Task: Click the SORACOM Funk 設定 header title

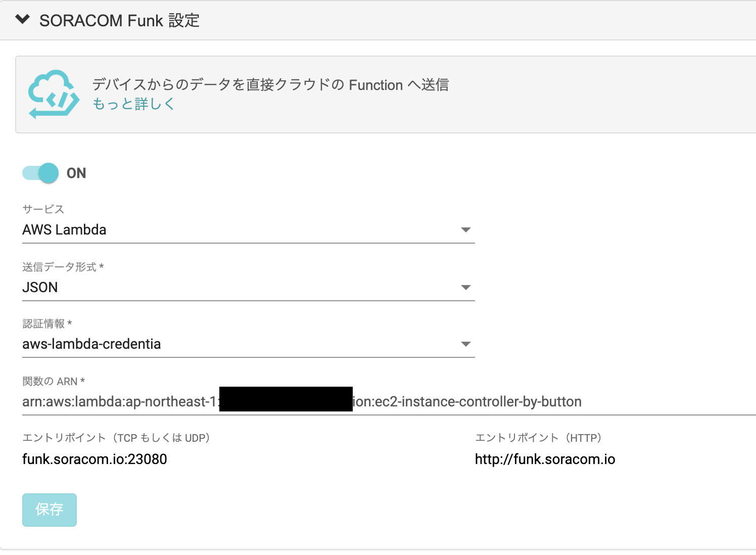Action: coord(119,21)
